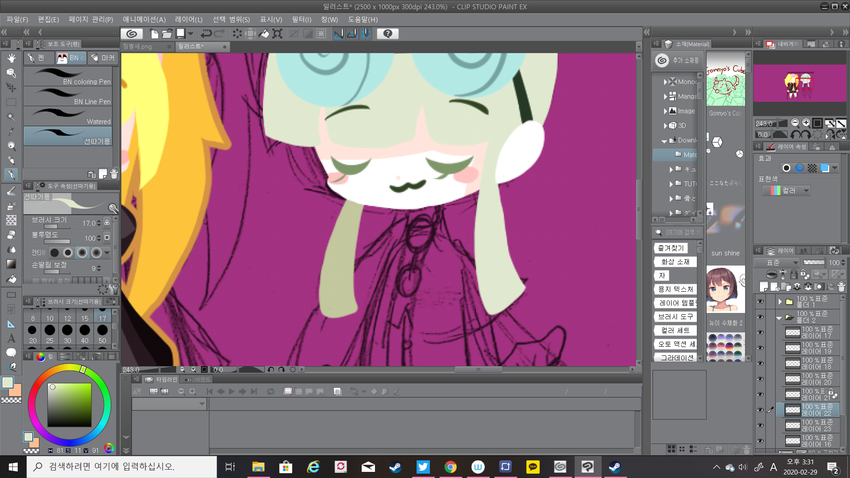
Task: Click the Windows taskbar search box
Action: pos(122,467)
